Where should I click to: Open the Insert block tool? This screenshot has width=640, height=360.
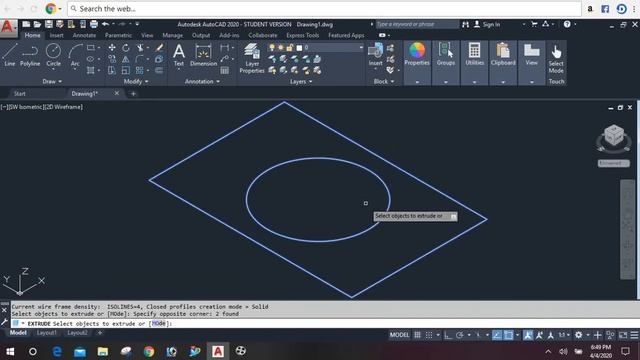point(375,55)
